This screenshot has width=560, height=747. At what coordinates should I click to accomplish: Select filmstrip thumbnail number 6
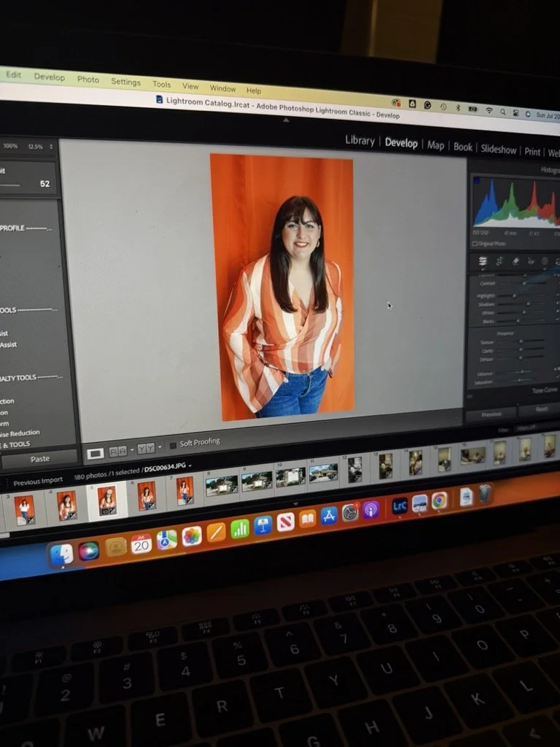(147, 496)
